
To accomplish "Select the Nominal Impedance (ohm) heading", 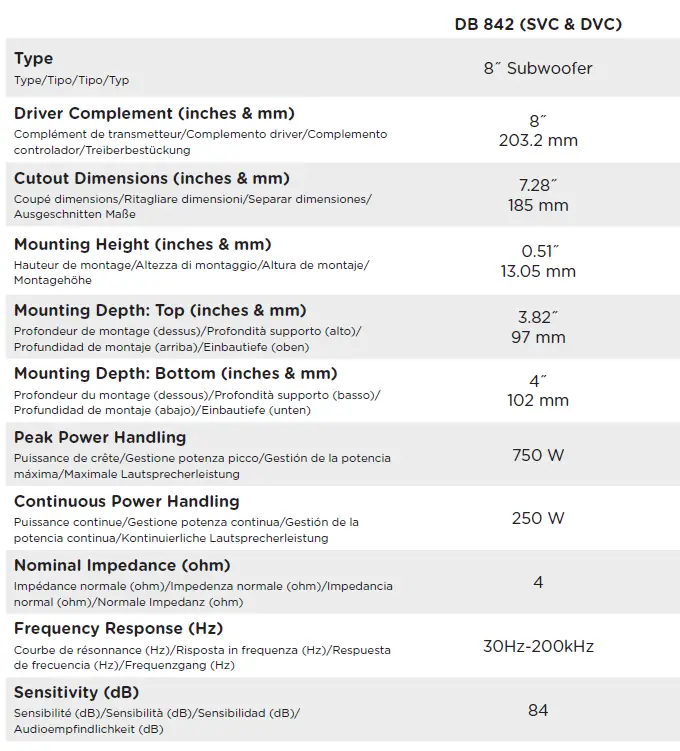I will click(x=122, y=566).
